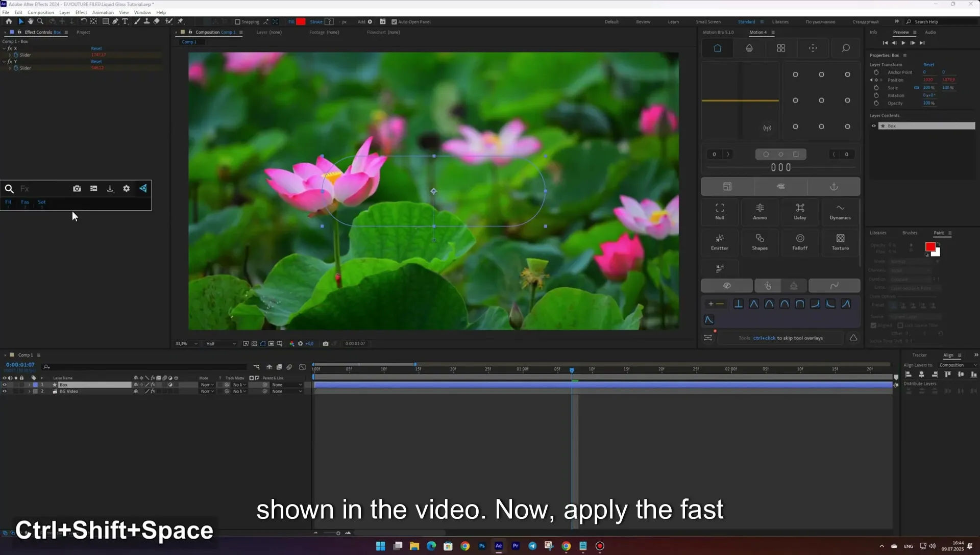
Task: Toggle the Scale constrain proportions link
Action: point(917,88)
